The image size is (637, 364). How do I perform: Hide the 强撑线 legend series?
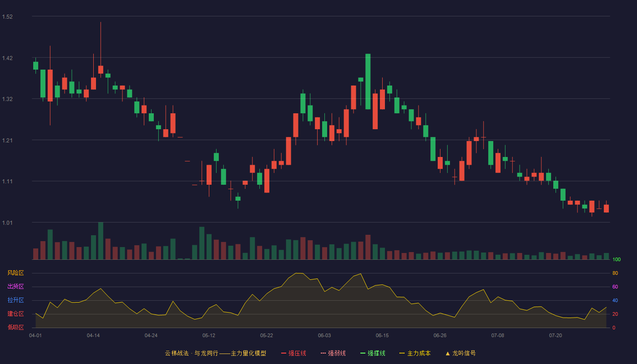[373, 353]
